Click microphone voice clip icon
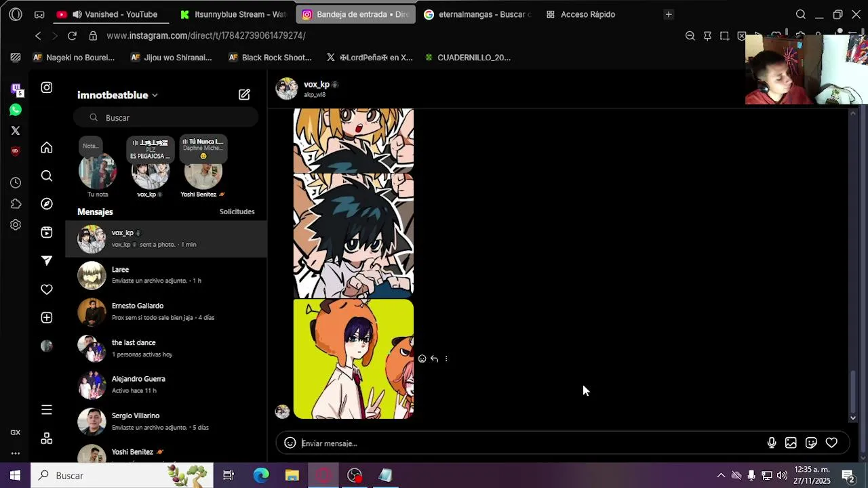 (x=772, y=443)
